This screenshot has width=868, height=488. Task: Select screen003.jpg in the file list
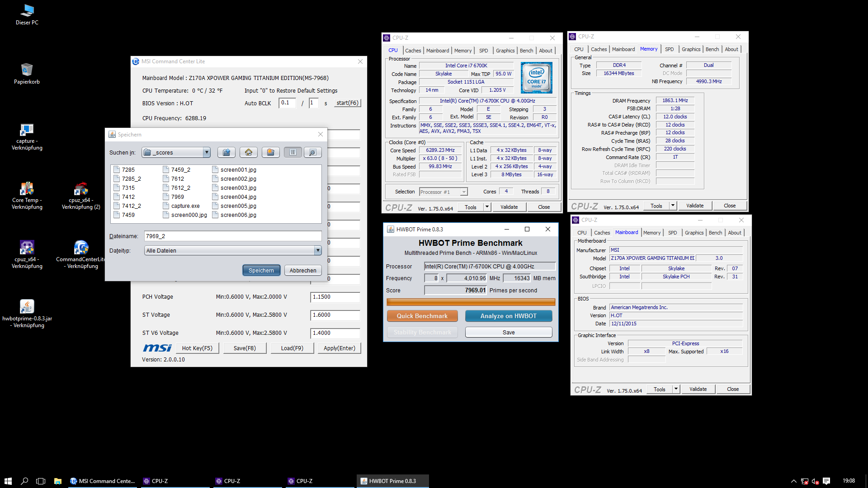coord(234,188)
